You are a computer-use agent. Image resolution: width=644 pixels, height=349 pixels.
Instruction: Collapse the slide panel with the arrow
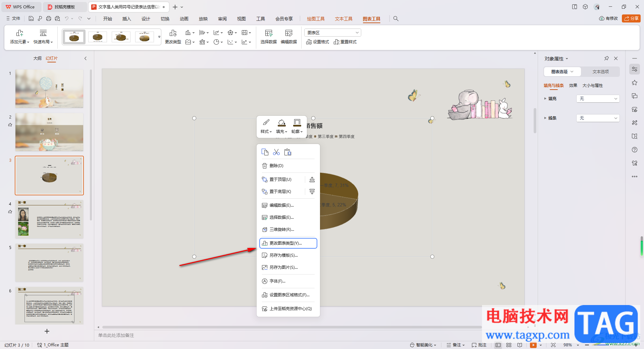86,58
